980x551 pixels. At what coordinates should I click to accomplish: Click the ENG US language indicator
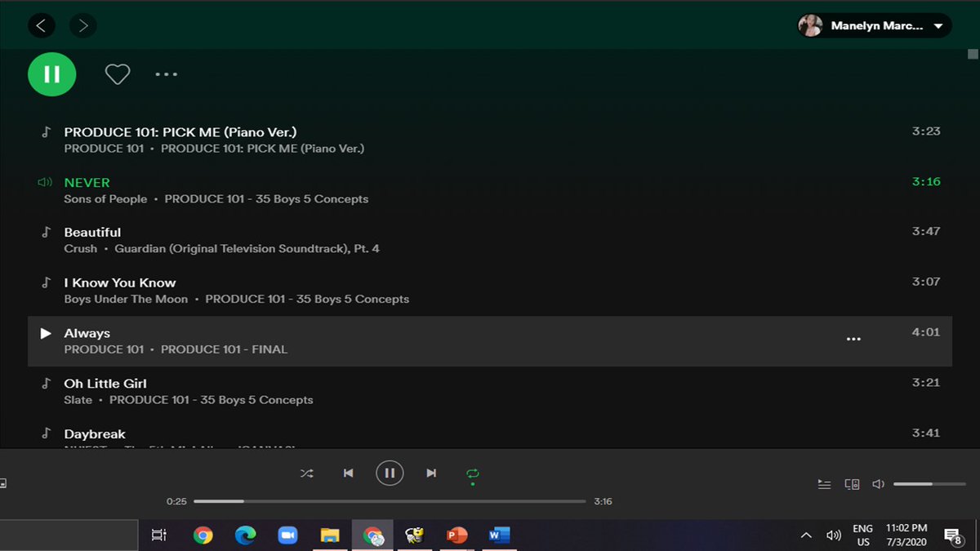(x=863, y=535)
